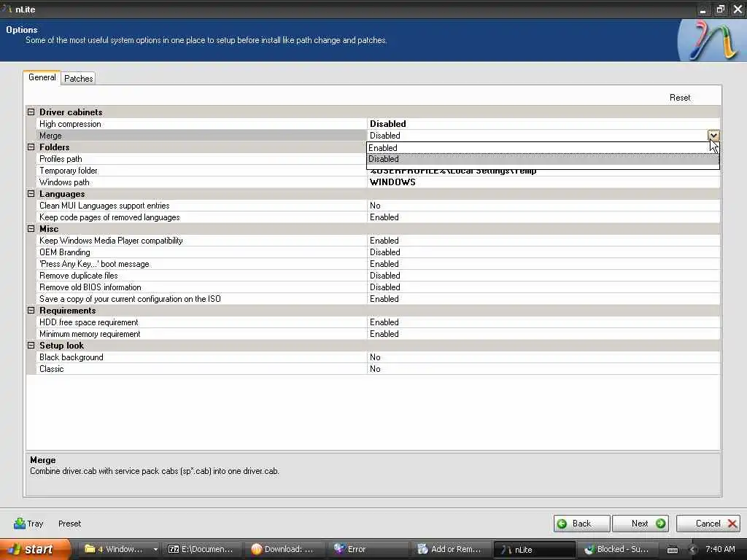This screenshot has height=560, width=747.
Task: Collapse the Folders section
Action: click(x=31, y=147)
